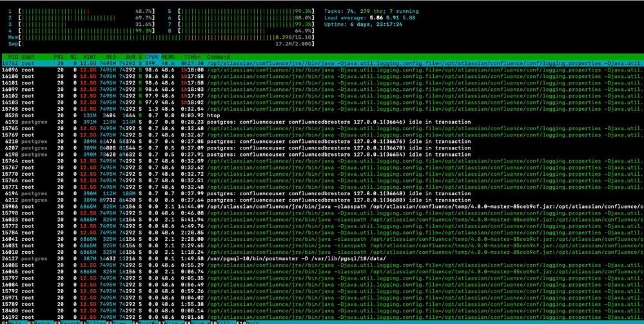Click the Mem usage meter bar
This screenshot has width=644, height=324.
pyautogui.click(x=161, y=37)
